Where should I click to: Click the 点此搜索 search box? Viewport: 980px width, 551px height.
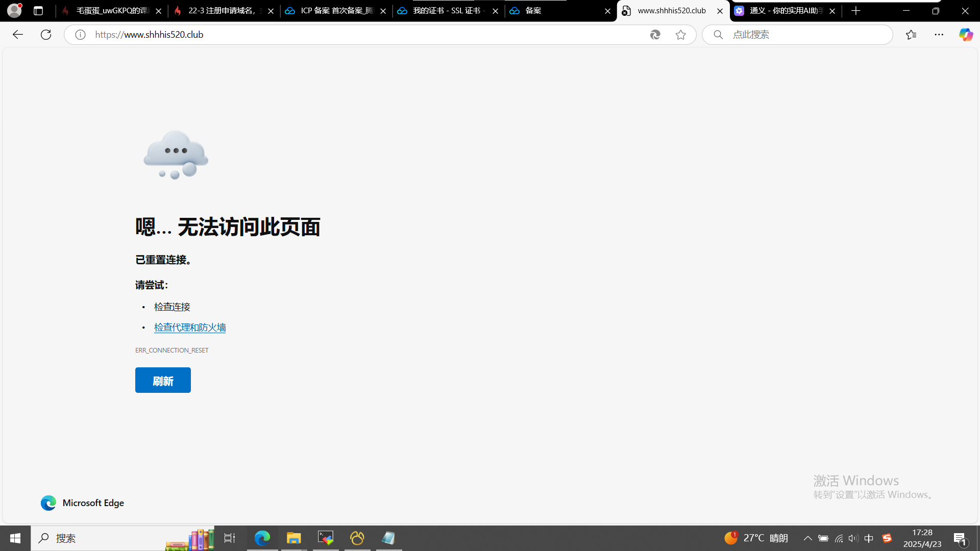tap(796, 34)
